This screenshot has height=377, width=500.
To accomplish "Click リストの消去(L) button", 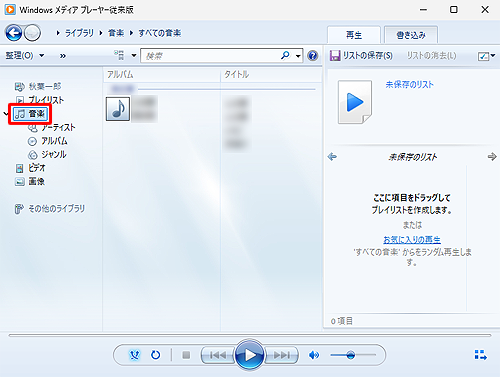I will (x=431, y=55).
